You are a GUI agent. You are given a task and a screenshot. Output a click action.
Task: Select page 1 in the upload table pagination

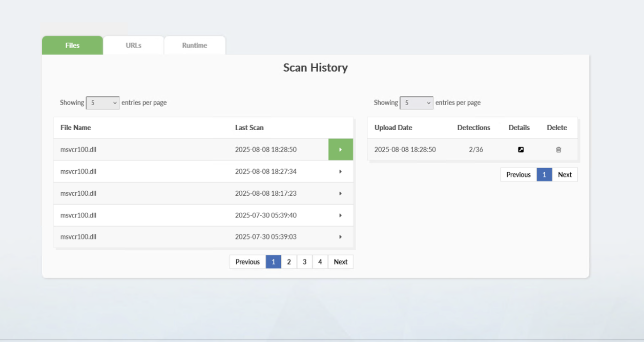(x=544, y=175)
